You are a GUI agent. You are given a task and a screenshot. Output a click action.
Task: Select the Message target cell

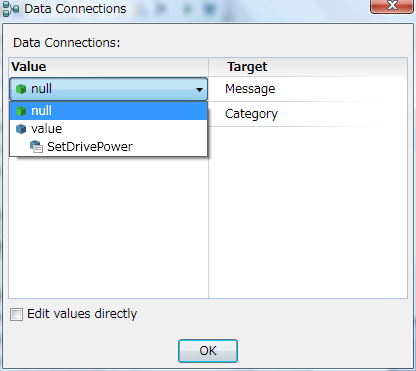[x=308, y=89]
